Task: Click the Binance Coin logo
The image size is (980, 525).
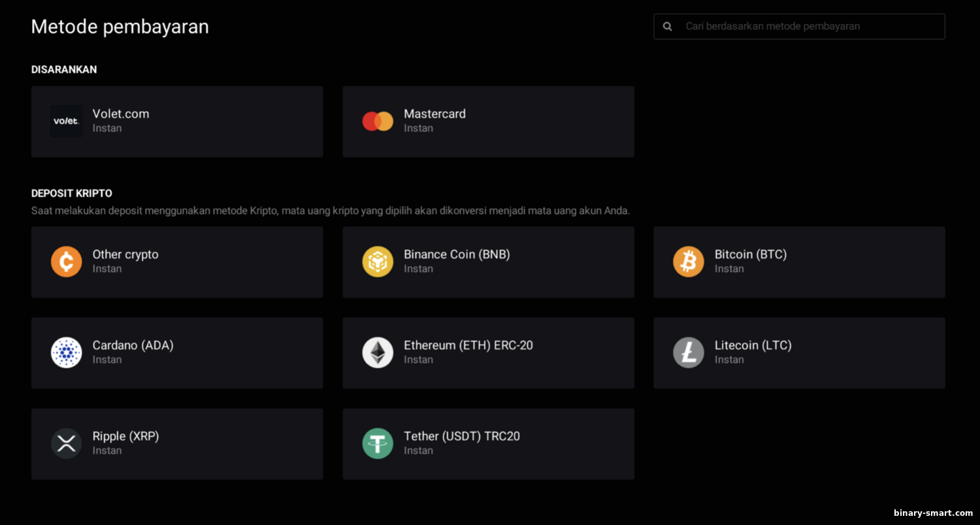Action: pos(378,262)
